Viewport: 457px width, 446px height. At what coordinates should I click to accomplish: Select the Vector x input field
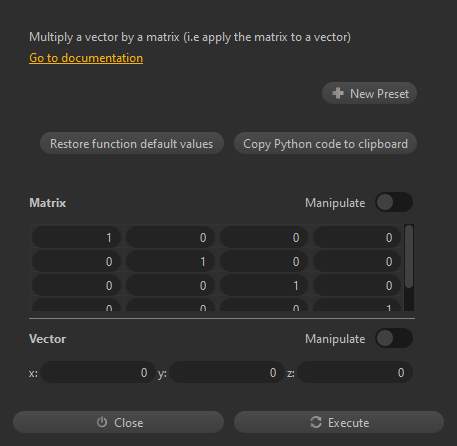click(98, 372)
